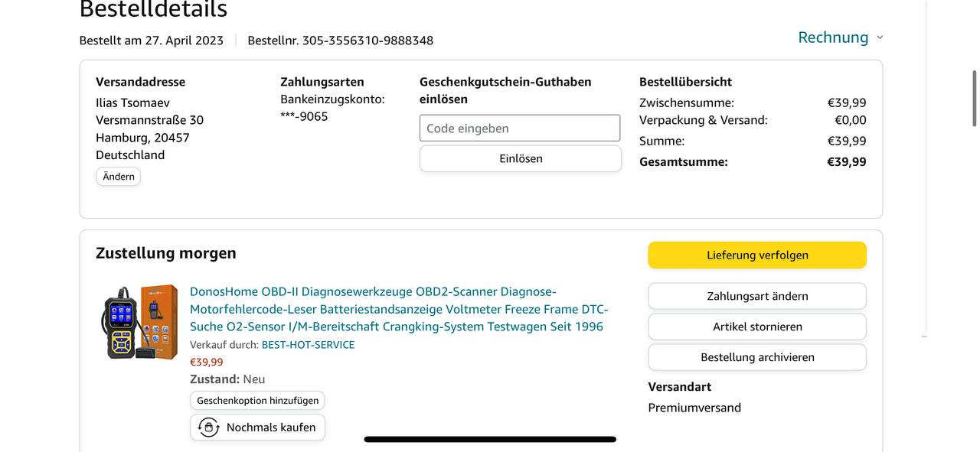This screenshot has width=980, height=452.
Task: Click the order number 305-3556310-9888348
Action: [x=367, y=41]
